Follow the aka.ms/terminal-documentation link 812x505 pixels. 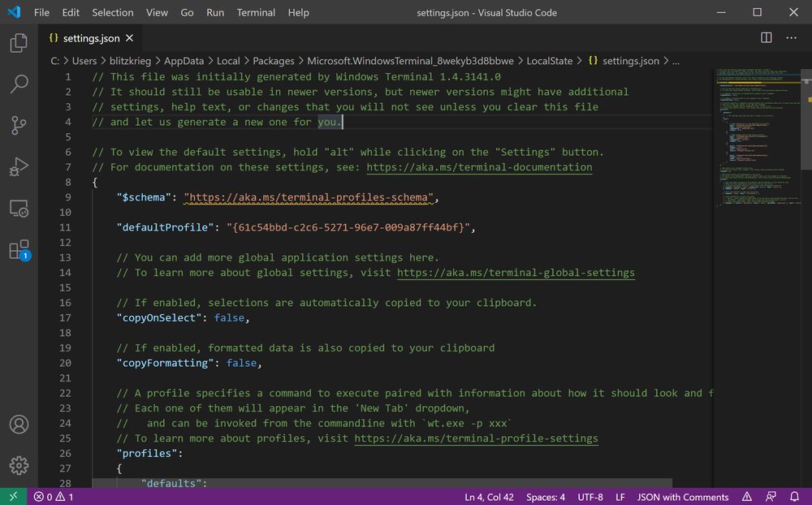click(x=479, y=167)
